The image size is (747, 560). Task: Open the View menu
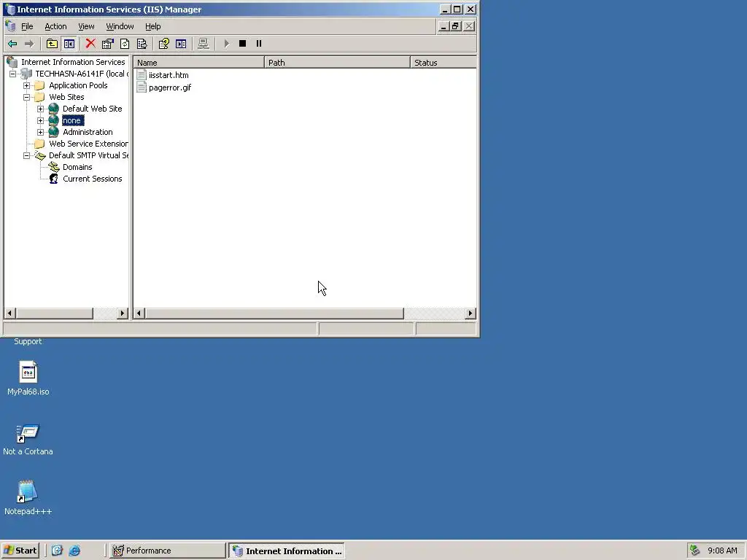pos(86,26)
